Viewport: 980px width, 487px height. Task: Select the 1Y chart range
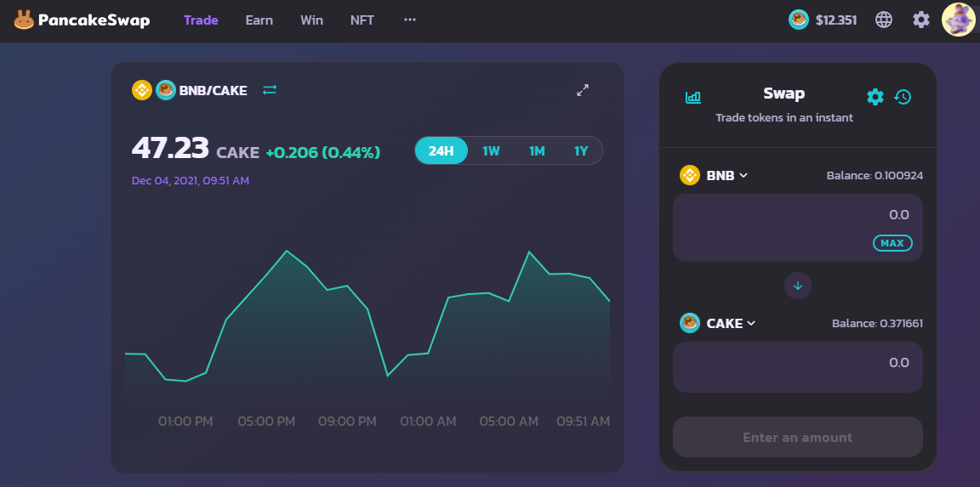click(581, 150)
